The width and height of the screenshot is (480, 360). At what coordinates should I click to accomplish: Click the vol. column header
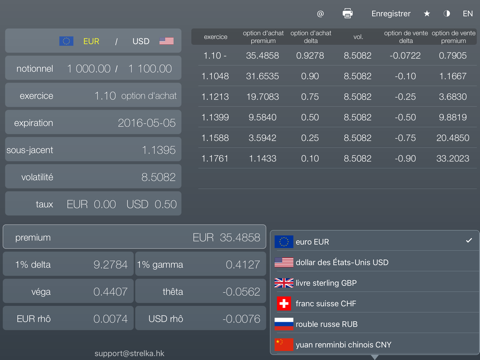point(358,37)
